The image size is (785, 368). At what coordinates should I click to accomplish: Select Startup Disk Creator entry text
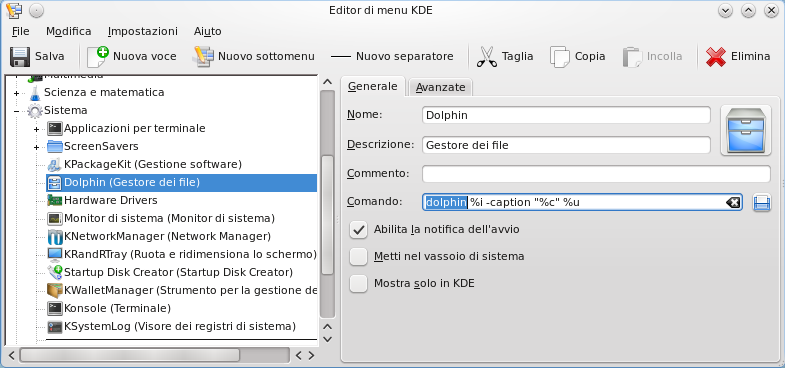tap(178, 272)
